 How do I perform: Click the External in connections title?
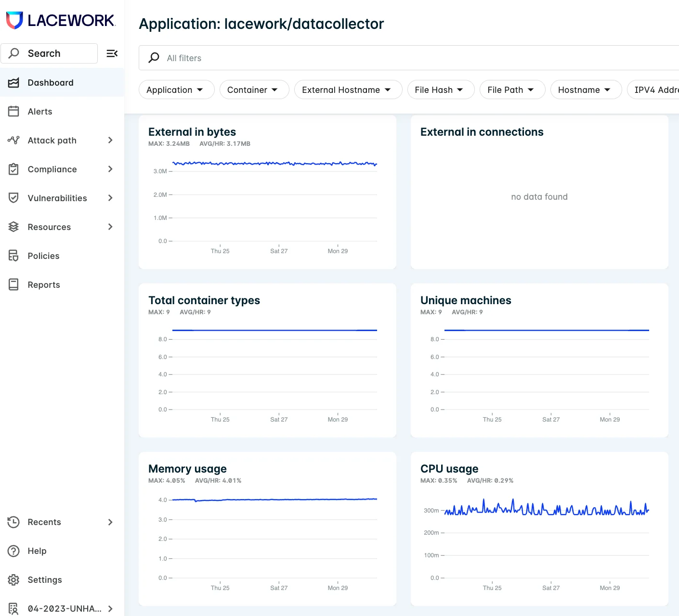point(482,132)
